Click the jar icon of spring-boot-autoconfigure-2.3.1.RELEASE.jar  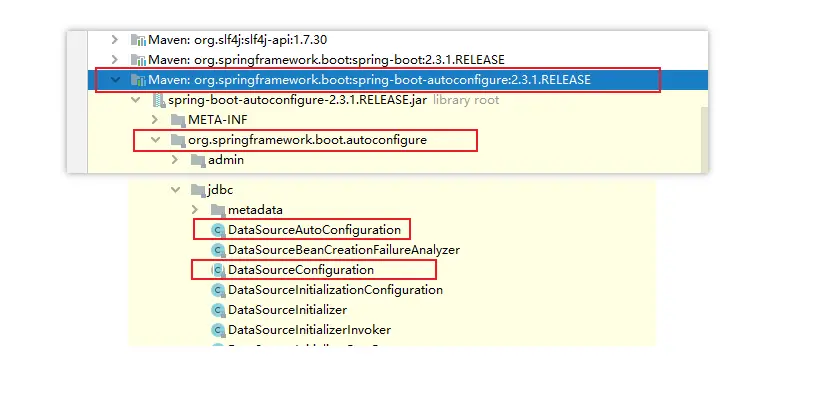(158, 100)
